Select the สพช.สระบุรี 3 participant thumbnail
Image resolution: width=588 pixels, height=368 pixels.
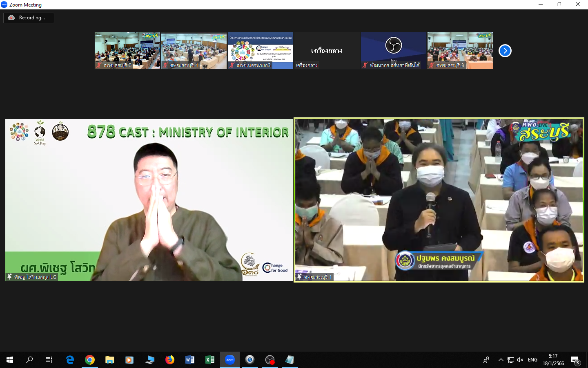pos(460,51)
